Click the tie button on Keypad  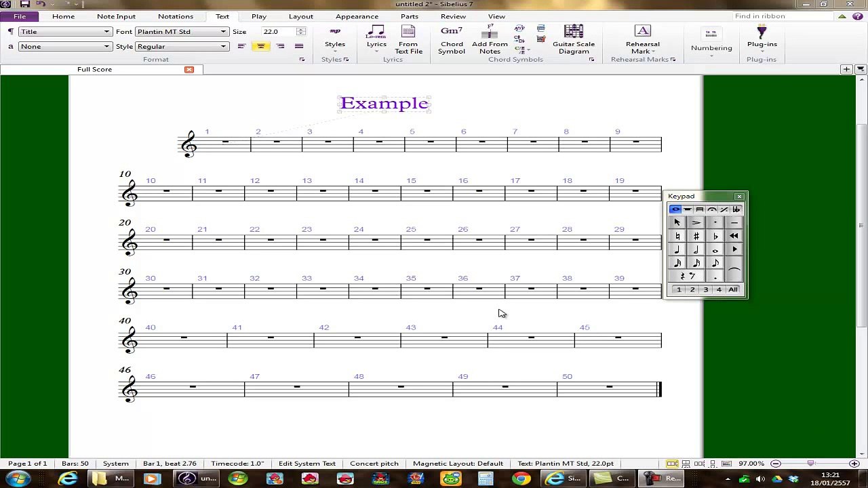point(734,270)
